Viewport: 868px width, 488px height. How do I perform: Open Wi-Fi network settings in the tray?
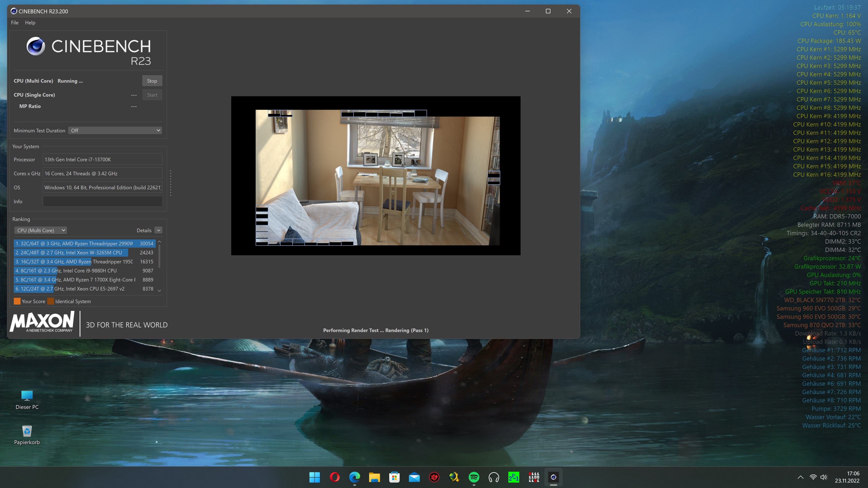[x=813, y=477]
